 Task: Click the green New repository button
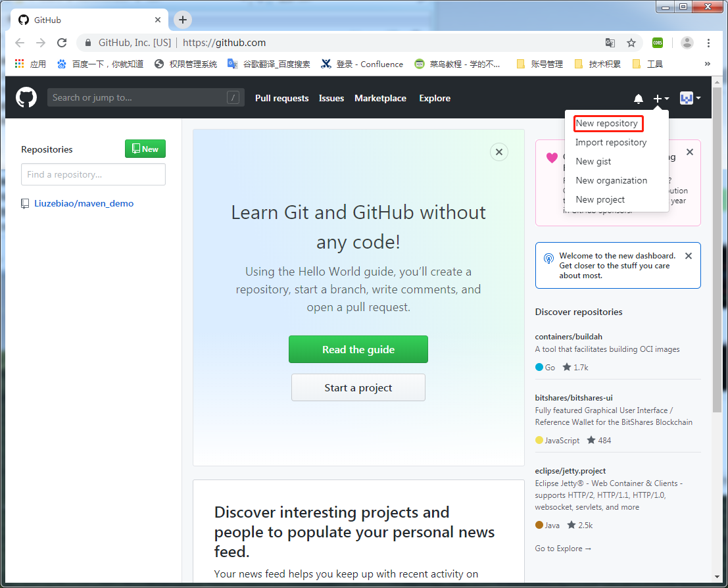[145, 149]
